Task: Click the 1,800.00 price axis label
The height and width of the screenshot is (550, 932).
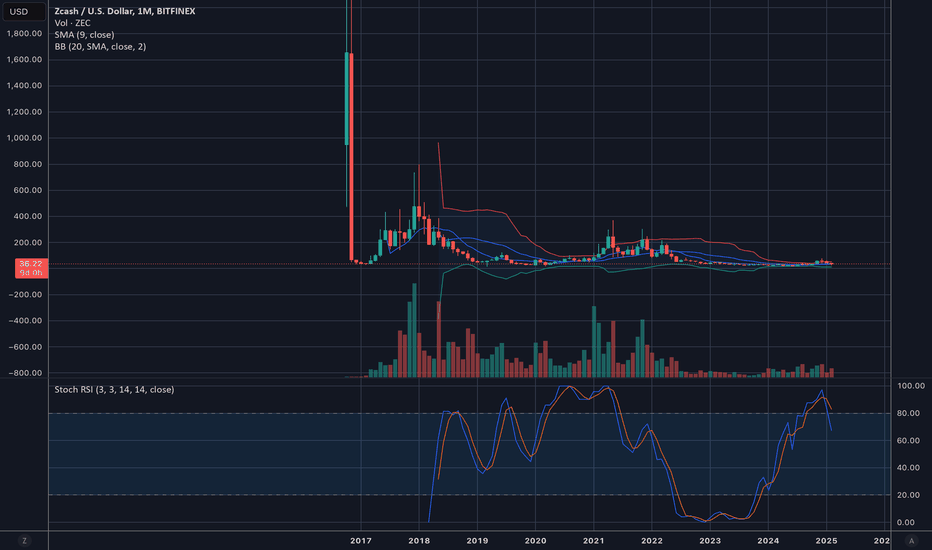Action: click(24, 33)
